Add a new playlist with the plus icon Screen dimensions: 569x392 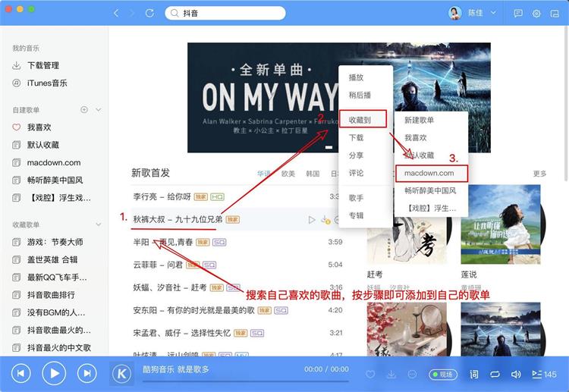84,110
